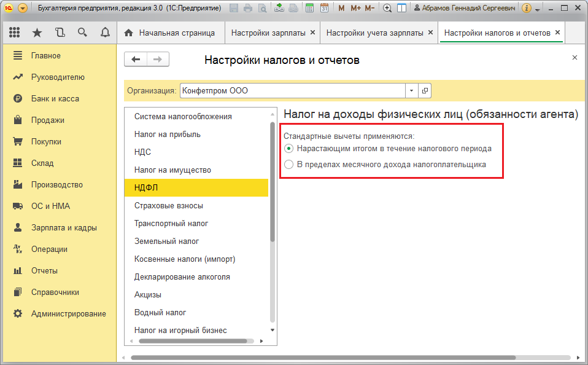Open the main menu dropdown arrow in the title bar
This screenshot has height=365, width=588.
coord(23,8)
